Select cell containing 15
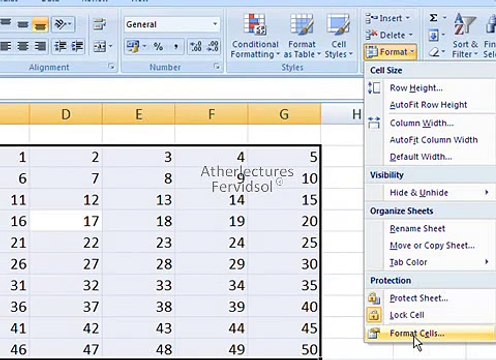The height and width of the screenshot is (360, 496). pos(284,200)
